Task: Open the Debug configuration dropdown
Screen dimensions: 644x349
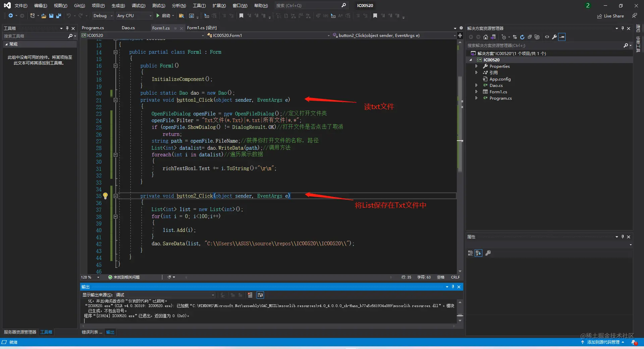Action: click(x=103, y=16)
